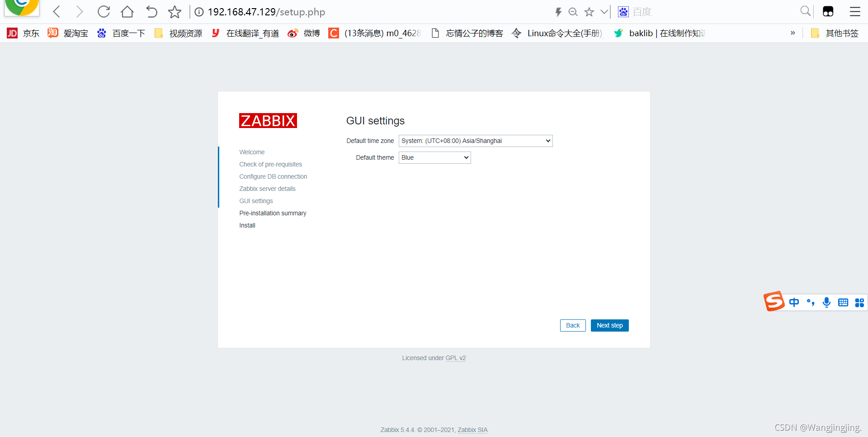The width and height of the screenshot is (868, 437).
Task: Open the Sogou toolbox grid icon
Action: pos(859,303)
